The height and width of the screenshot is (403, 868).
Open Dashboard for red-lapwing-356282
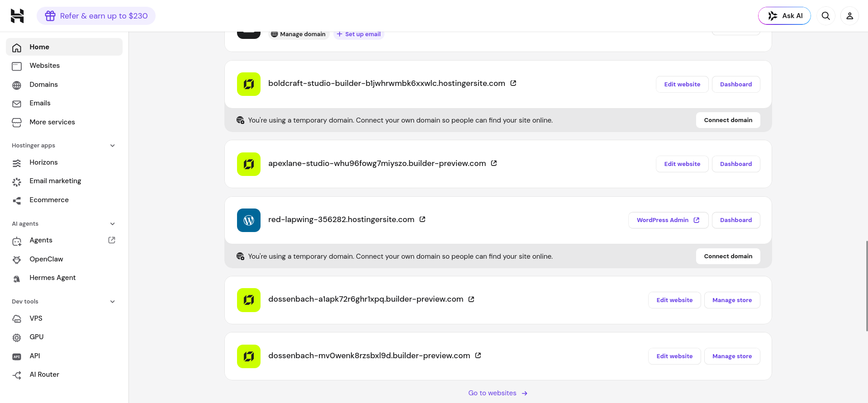[x=736, y=220]
